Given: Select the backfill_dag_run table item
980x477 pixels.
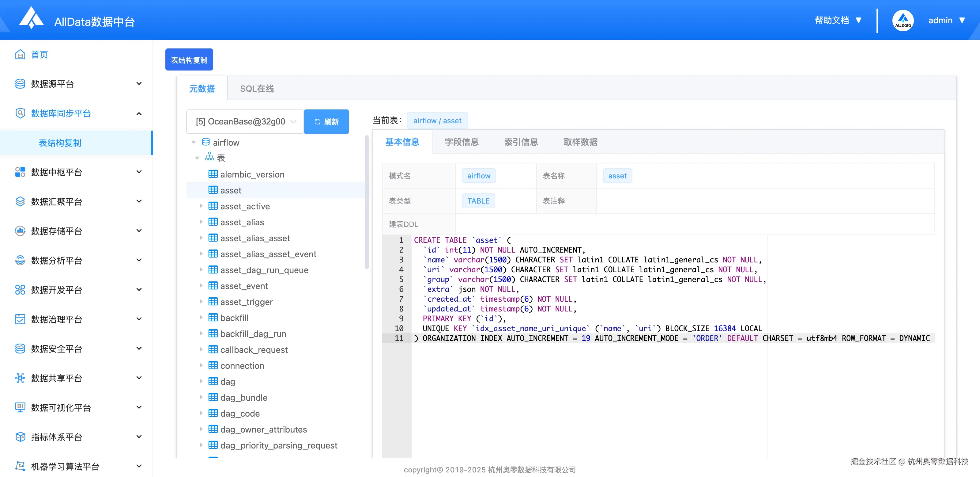Looking at the screenshot, I should [x=253, y=334].
